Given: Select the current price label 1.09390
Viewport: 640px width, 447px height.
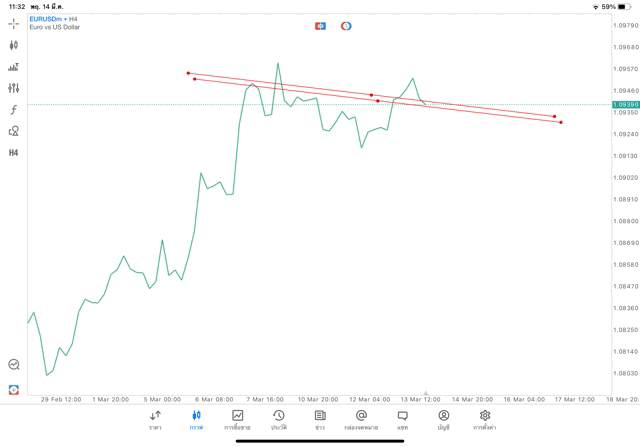Looking at the screenshot, I should coord(626,104).
